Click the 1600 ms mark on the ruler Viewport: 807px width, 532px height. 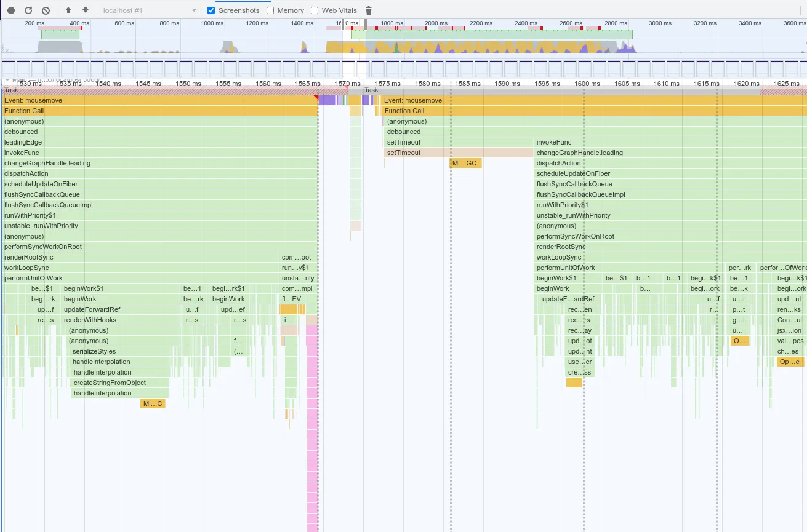(587, 84)
